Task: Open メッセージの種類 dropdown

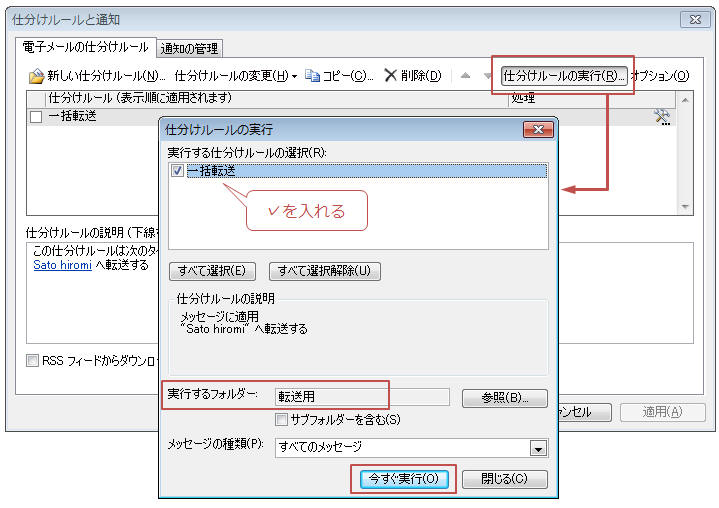Action: 538,448
